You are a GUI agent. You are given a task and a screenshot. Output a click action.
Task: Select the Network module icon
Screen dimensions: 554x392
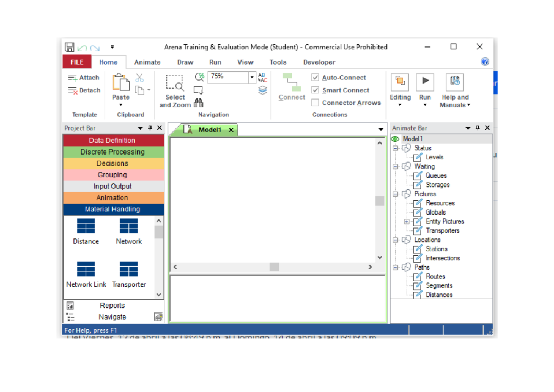[129, 226]
